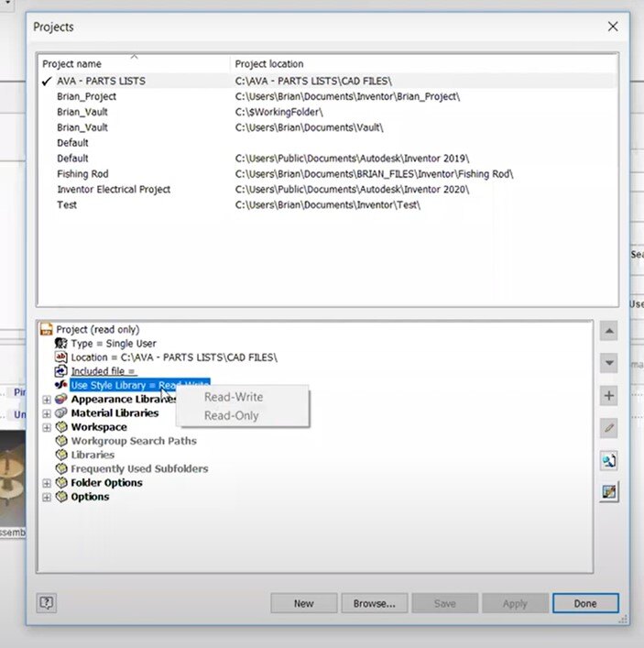Click the move up arrow button
The width and height of the screenshot is (644, 648).
pos(609,331)
